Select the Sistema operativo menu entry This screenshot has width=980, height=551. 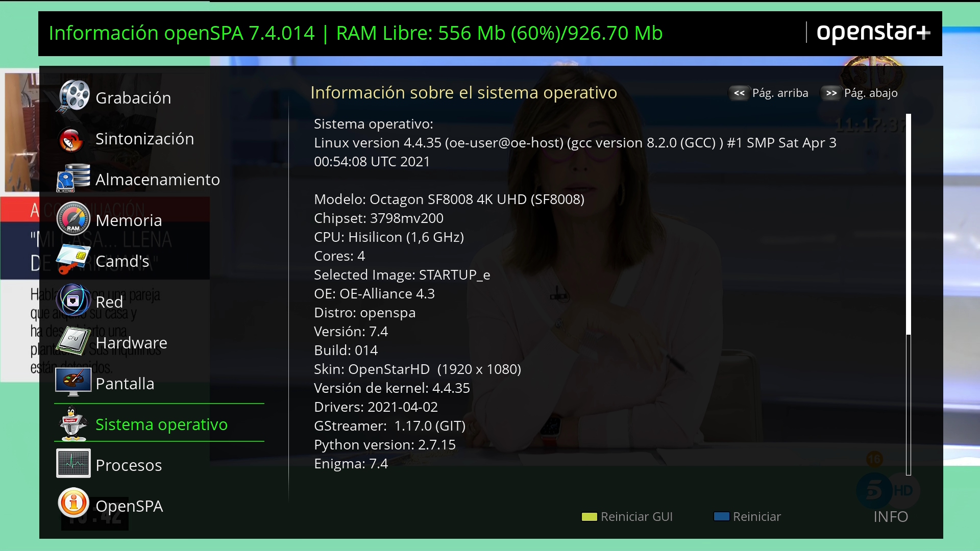(161, 424)
